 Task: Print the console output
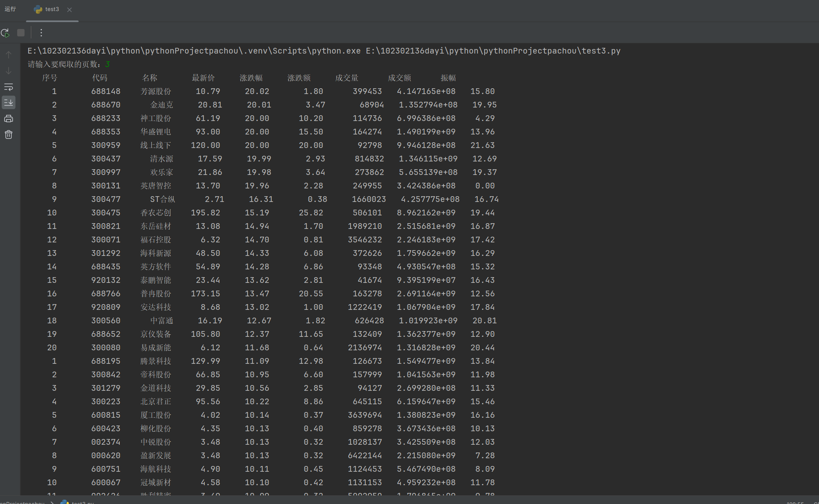(9, 119)
